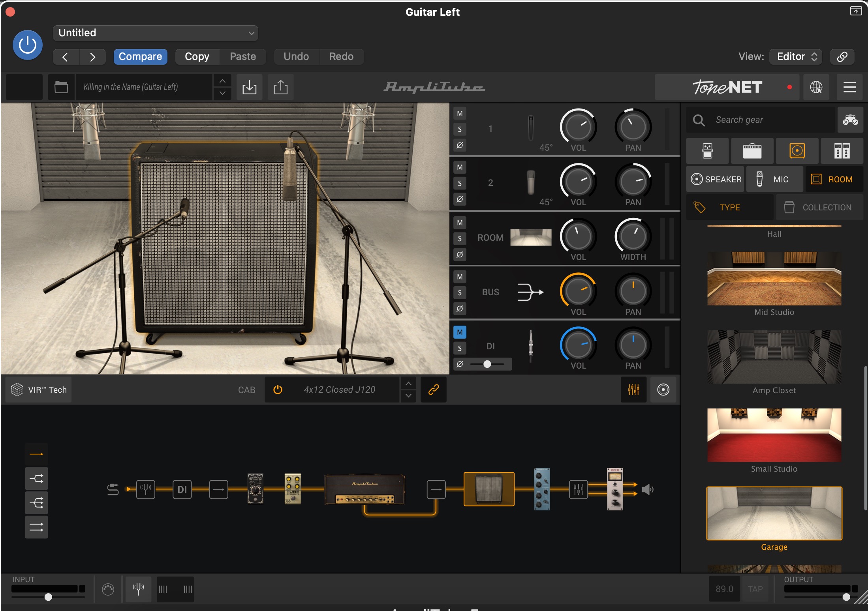This screenshot has height=611, width=868.
Task: Click the globe web icon
Action: [816, 87]
